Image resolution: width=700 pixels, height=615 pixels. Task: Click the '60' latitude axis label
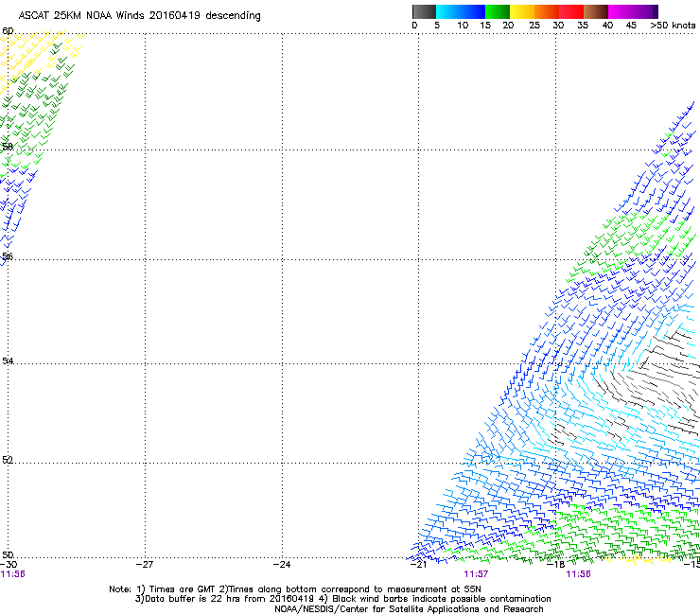pyautogui.click(x=8, y=31)
